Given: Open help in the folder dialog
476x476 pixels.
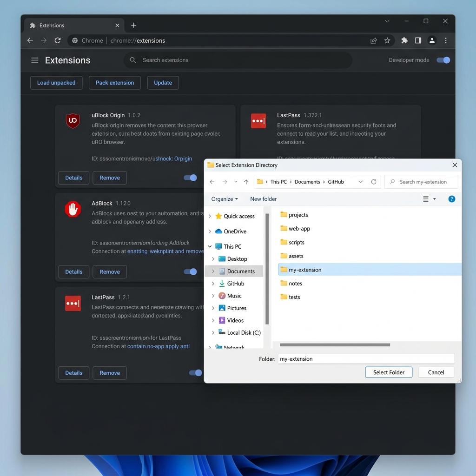Looking at the screenshot, I should click(452, 199).
